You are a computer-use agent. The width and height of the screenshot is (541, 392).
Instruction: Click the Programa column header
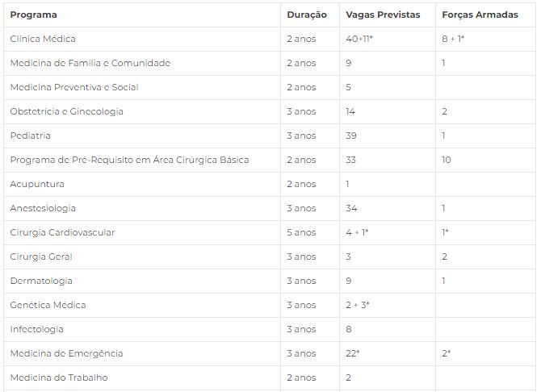(33, 15)
